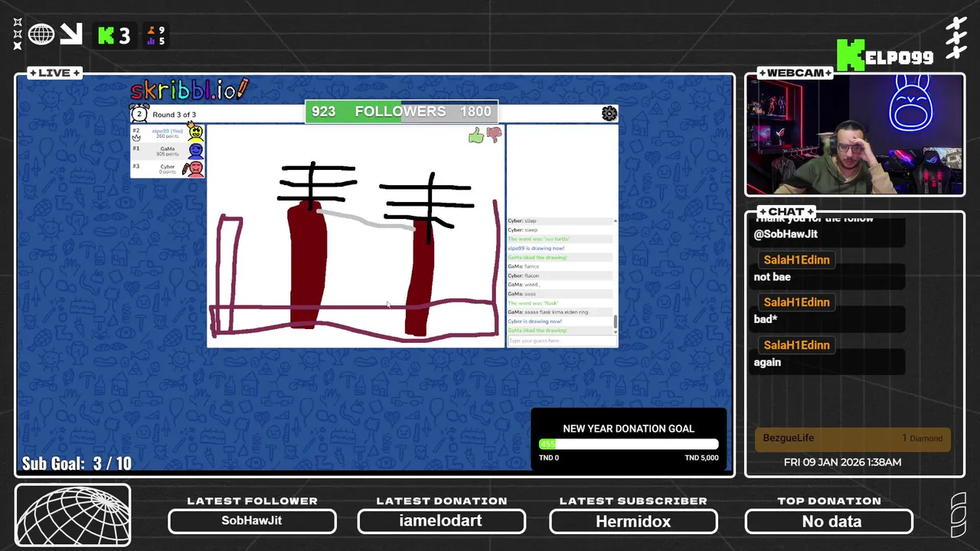Image resolution: width=980 pixels, height=551 pixels.
Task: Click the 'again' stream chat message
Action: click(x=767, y=362)
